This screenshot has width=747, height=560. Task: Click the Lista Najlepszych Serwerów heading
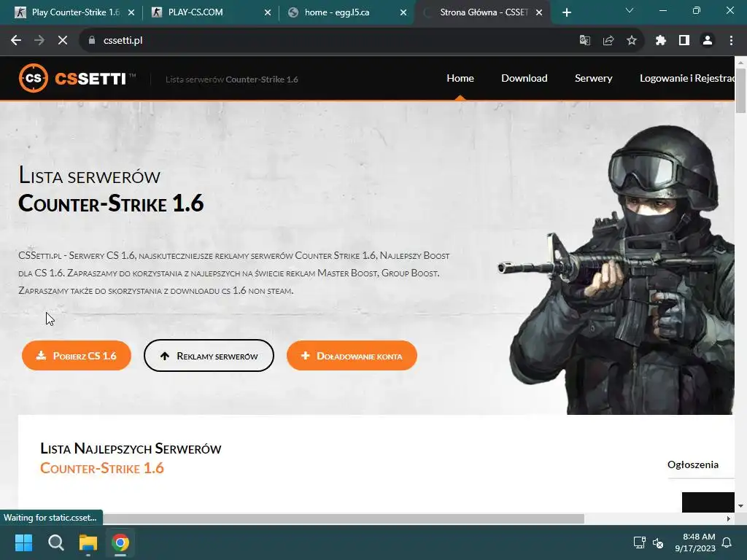tap(131, 448)
